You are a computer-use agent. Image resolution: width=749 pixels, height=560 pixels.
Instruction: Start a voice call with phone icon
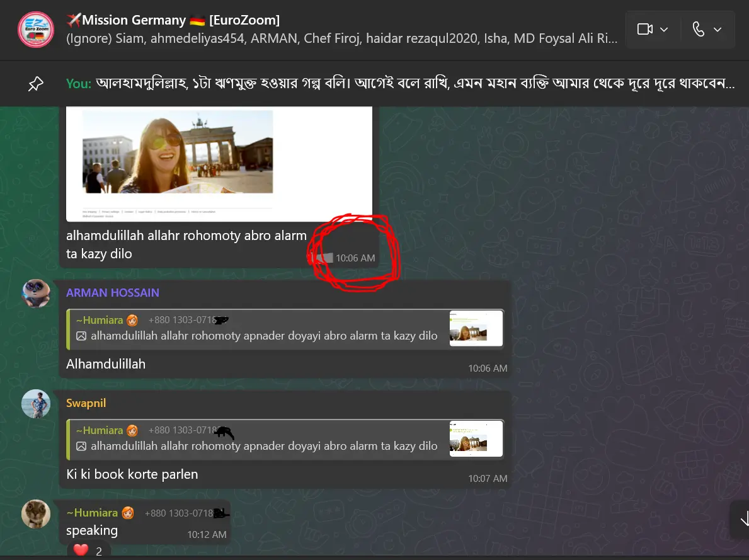pyautogui.click(x=699, y=29)
